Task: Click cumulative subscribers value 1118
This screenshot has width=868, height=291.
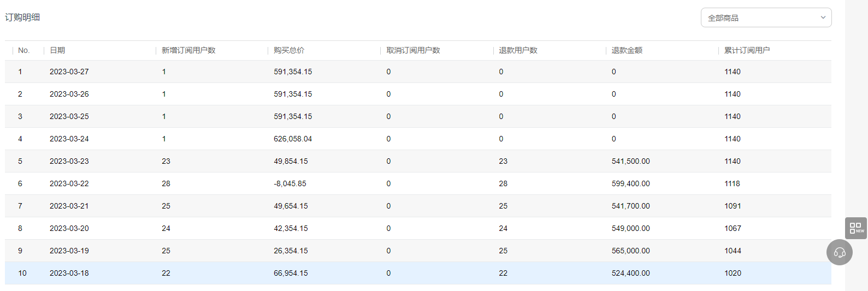Action: coord(732,183)
